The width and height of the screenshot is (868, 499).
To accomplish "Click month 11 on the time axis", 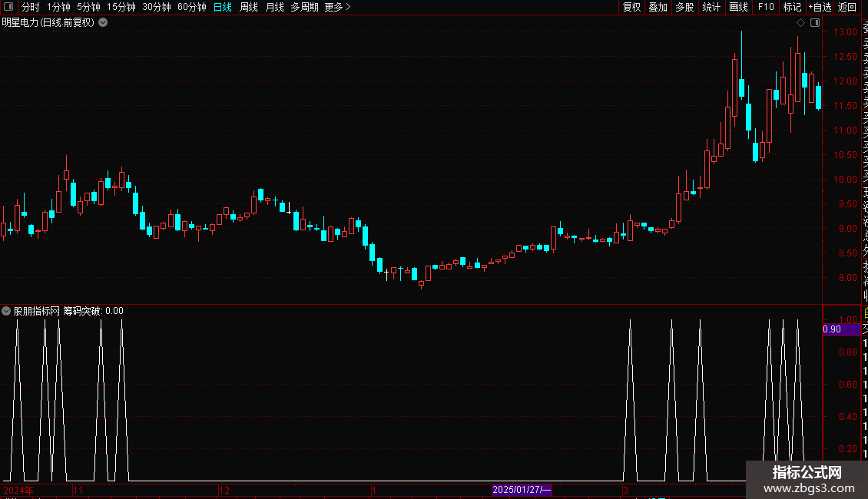I will pyautogui.click(x=78, y=490).
